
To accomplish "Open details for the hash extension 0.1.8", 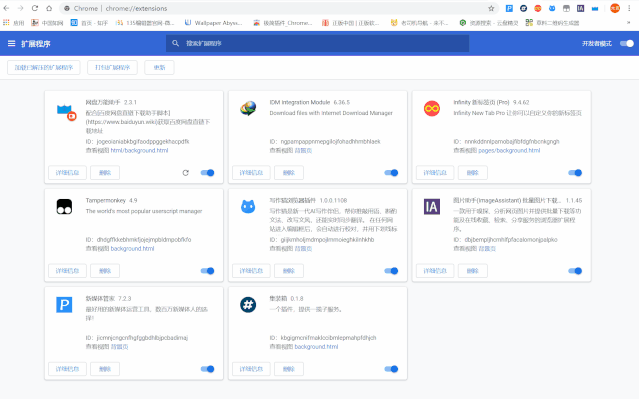I will point(251,369).
